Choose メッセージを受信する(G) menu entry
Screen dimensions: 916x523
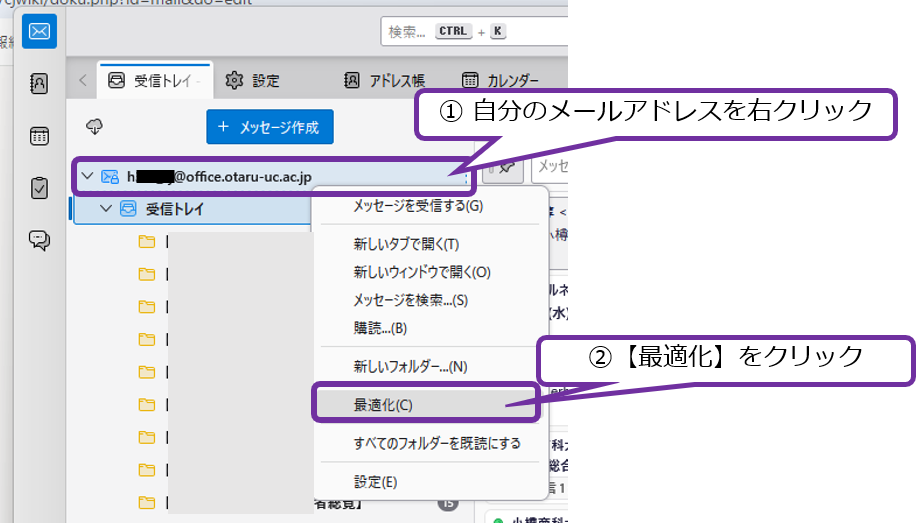point(417,206)
